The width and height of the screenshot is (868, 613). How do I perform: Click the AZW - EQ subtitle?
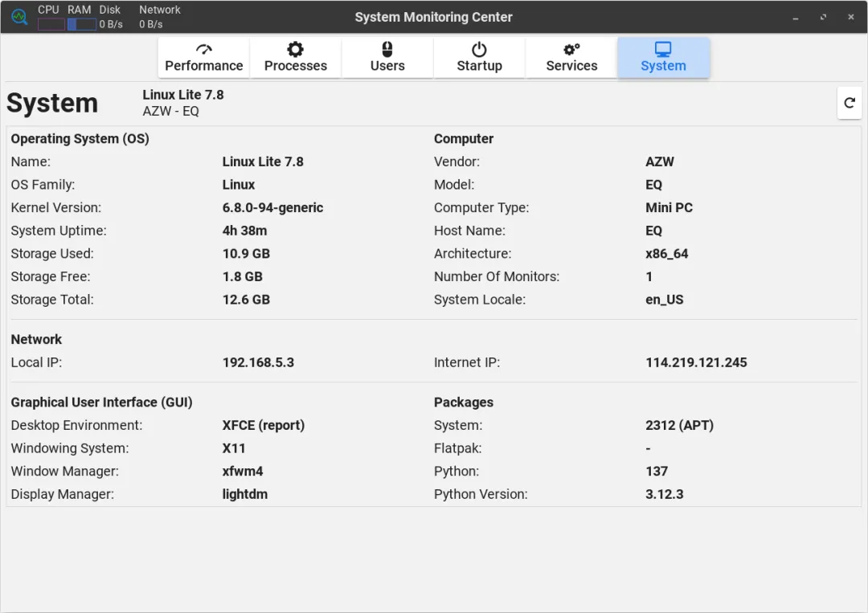(170, 111)
